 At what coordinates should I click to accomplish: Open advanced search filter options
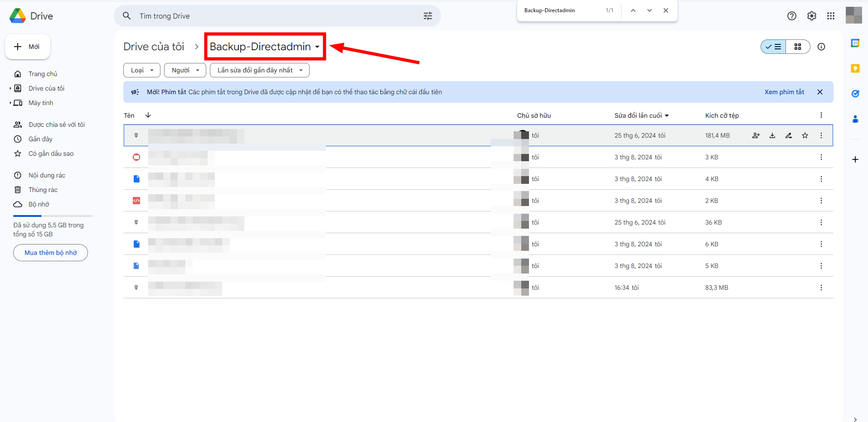coord(428,16)
